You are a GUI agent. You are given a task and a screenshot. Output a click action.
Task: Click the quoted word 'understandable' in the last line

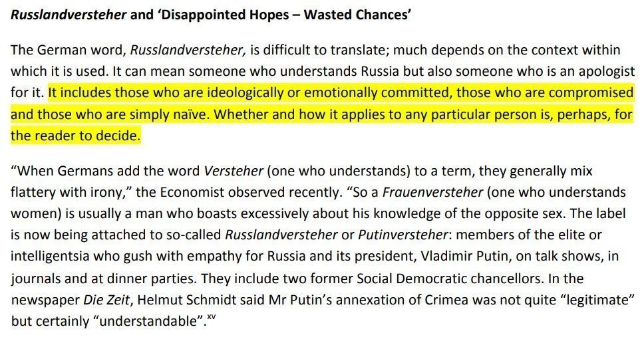pos(150,321)
